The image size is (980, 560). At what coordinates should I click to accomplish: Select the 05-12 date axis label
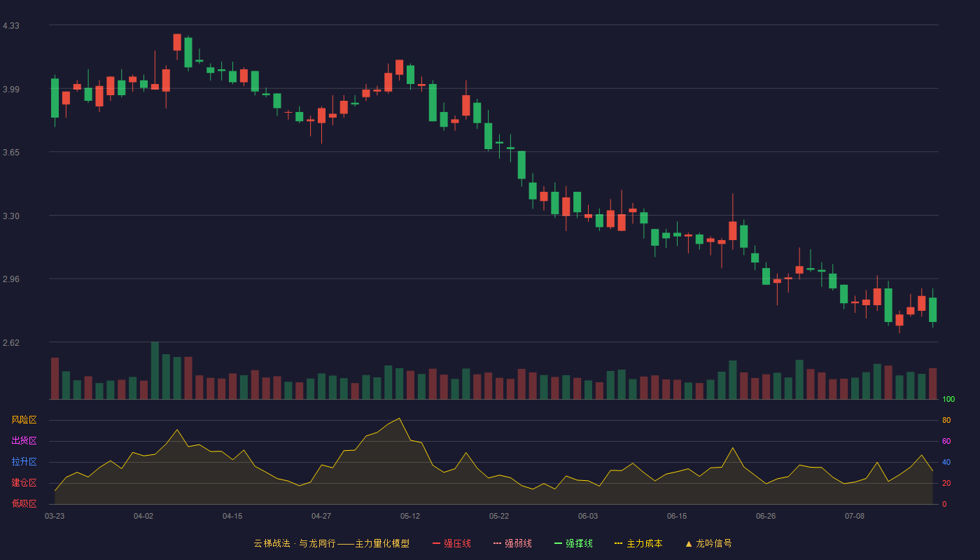[x=410, y=516]
